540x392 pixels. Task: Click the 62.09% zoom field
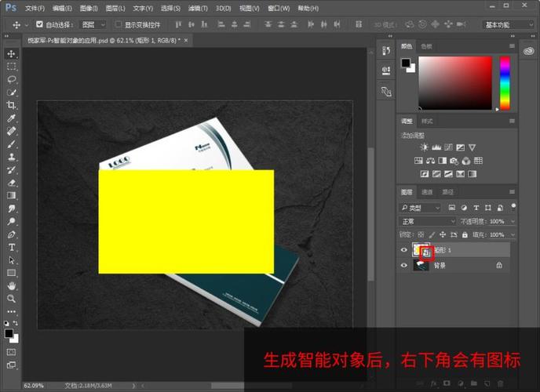(34, 386)
